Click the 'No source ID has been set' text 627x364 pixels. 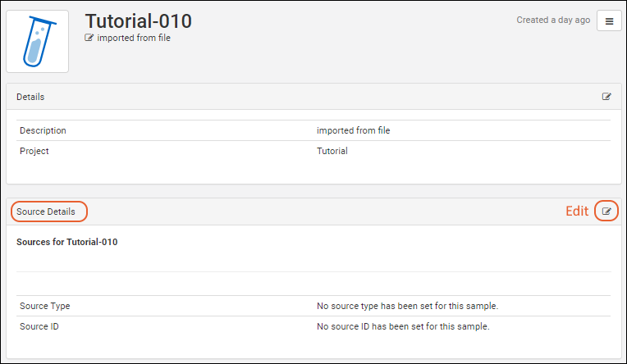pos(403,326)
